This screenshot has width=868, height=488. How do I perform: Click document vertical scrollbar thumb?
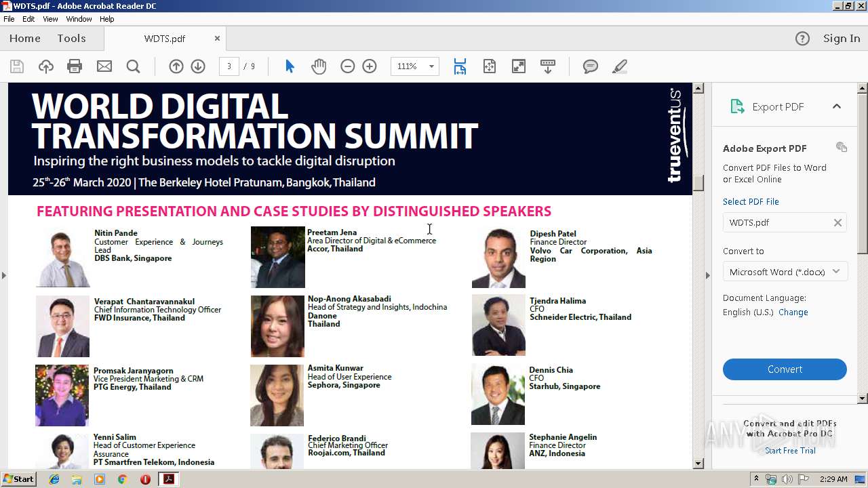(x=698, y=183)
